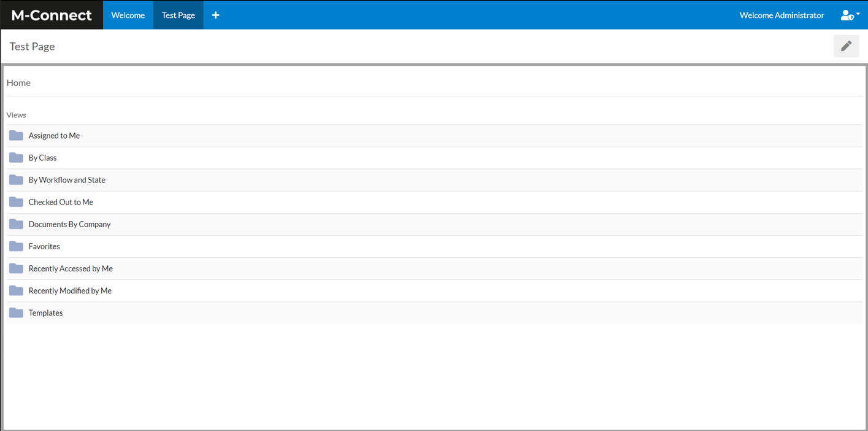868x431 pixels.
Task: Switch to the Welcome tab
Action: click(128, 15)
